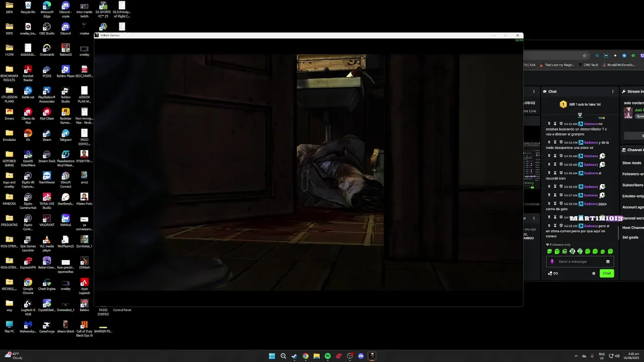Screen dimensions: 644x362
Task: Open the CFI LESSON PLANS folder
Action: (x=9, y=94)
